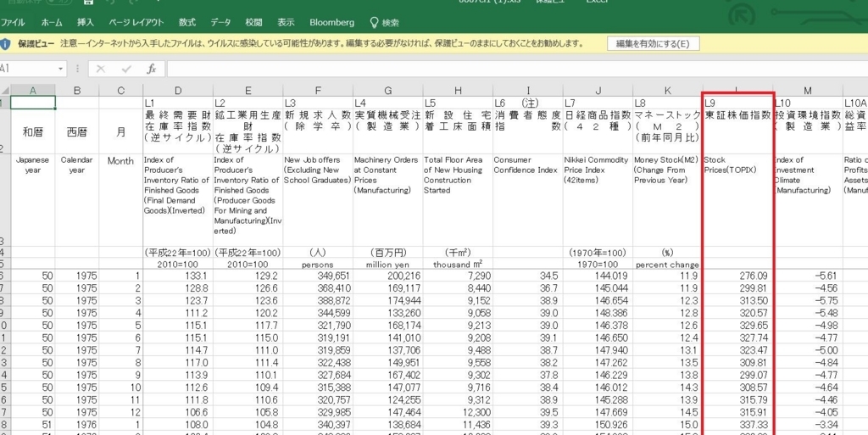Open Insert Function with the fx icon
This screenshot has height=435, width=868.
151,69
